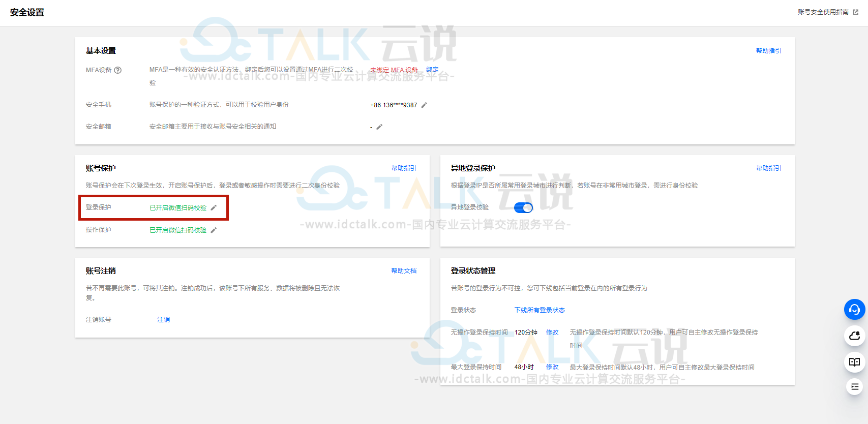Click 已开启微信扫码校验 in 操作保护 row
The height and width of the screenshot is (424, 868).
pyautogui.click(x=178, y=230)
